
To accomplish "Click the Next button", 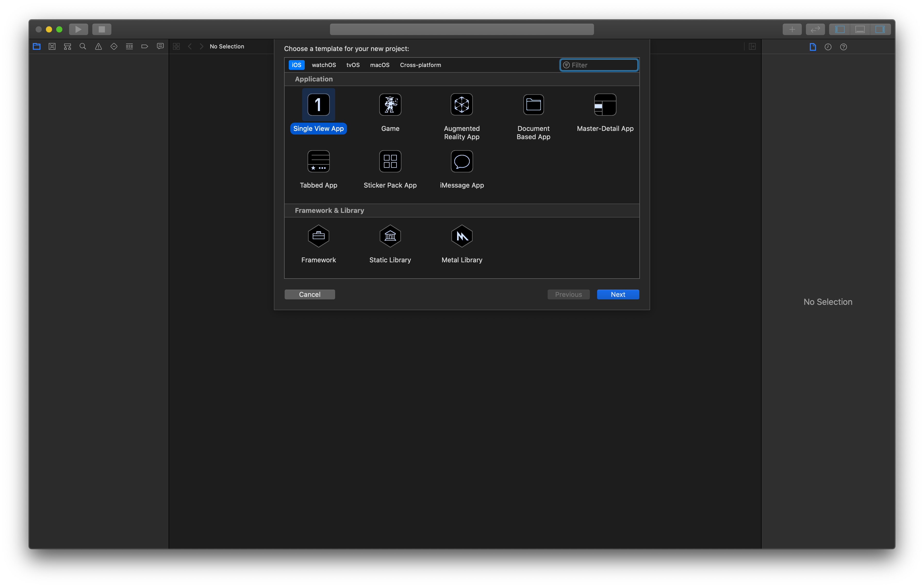I will 618,295.
